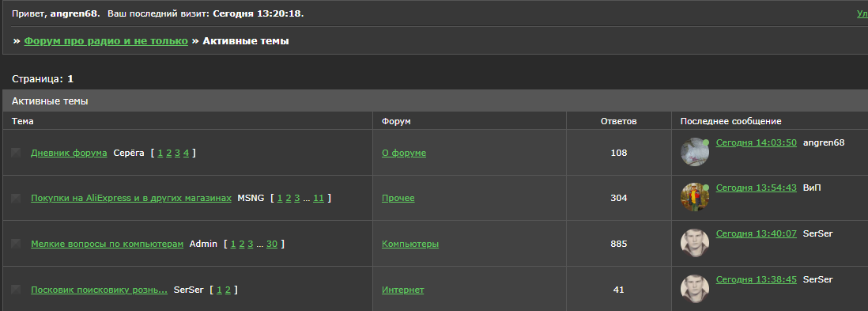Open ВиП's avatar thumbnail
Image resolution: width=868 pixels, height=311 pixels.
tap(695, 197)
